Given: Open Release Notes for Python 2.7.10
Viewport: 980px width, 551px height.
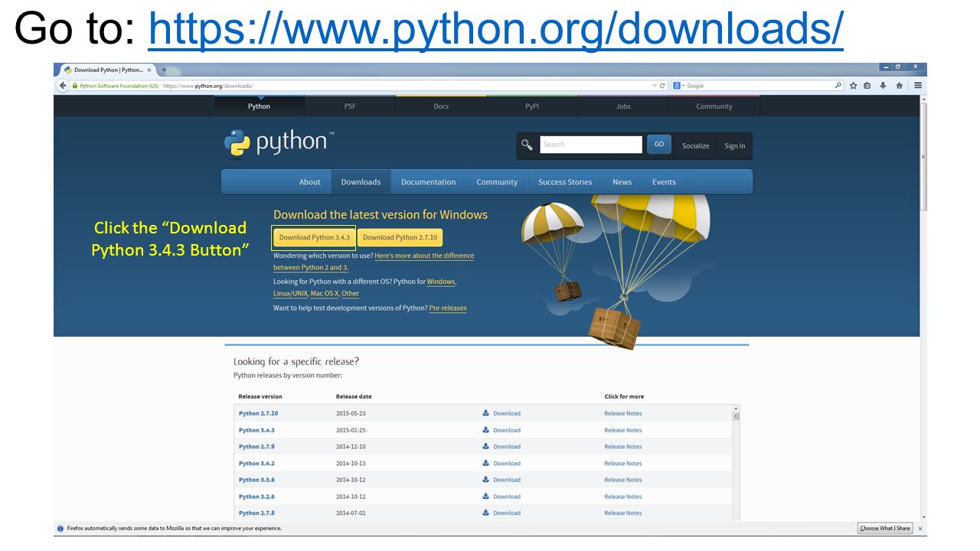Looking at the screenshot, I should click(x=623, y=413).
